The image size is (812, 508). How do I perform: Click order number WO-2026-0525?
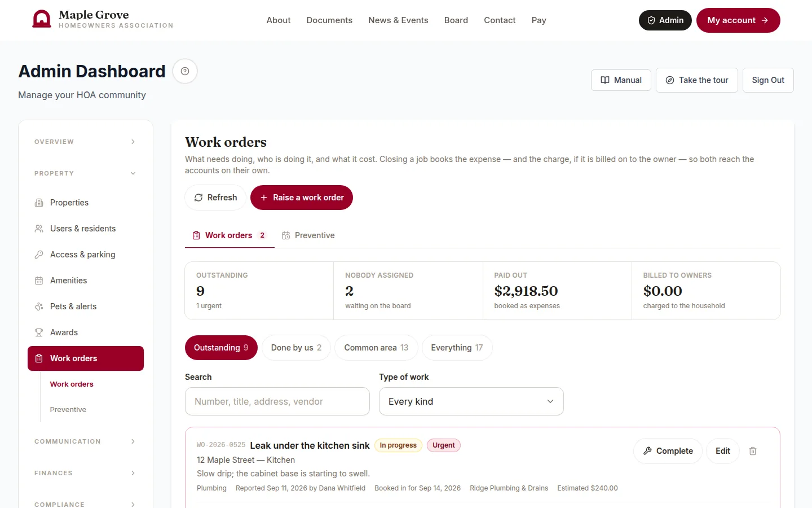click(221, 445)
